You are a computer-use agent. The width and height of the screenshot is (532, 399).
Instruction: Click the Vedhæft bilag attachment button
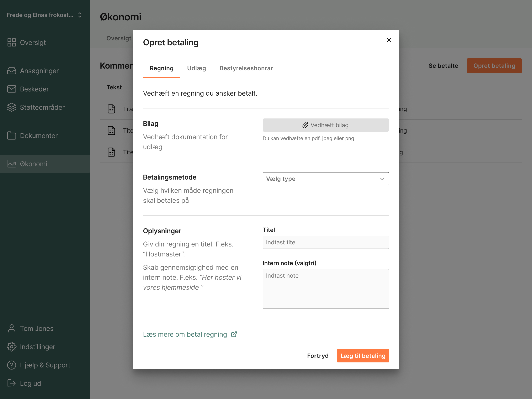(325, 125)
